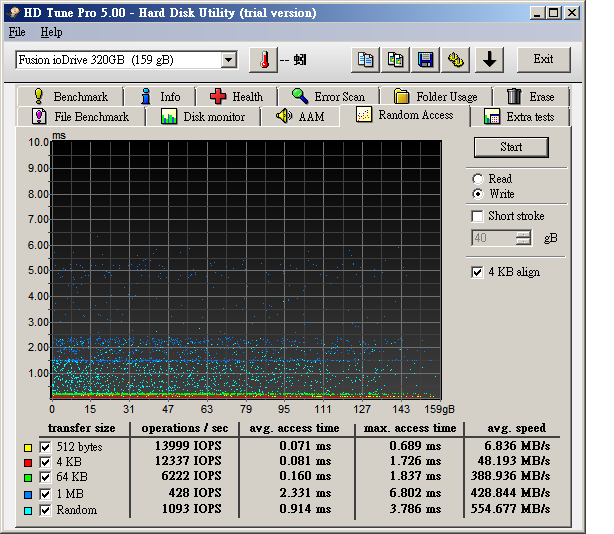Uncheck the 4 KB transfer size
This screenshot has width=614, height=534.
coord(45,462)
